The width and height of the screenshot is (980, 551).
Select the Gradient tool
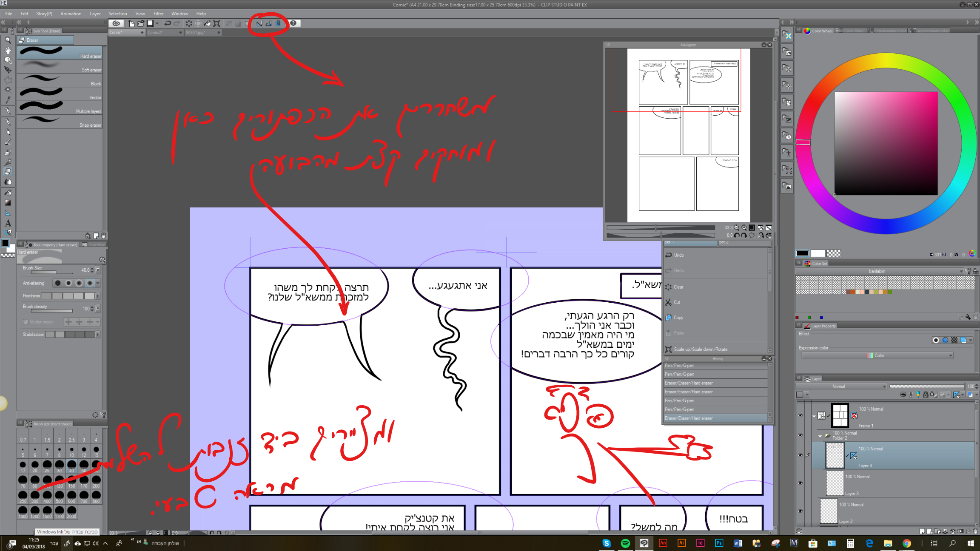pyautogui.click(x=8, y=203)
